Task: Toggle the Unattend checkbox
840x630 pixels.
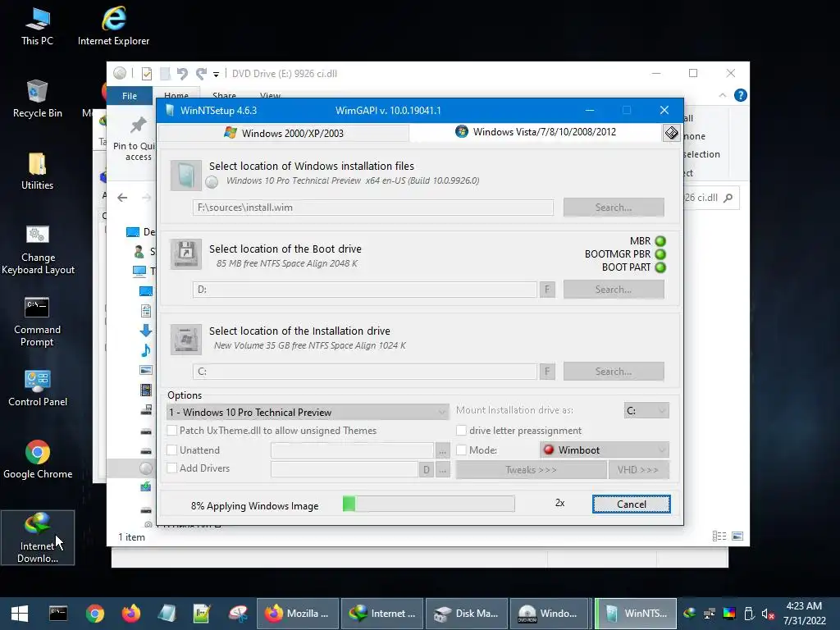Action: pyautogui.click(x=172, y=450)
